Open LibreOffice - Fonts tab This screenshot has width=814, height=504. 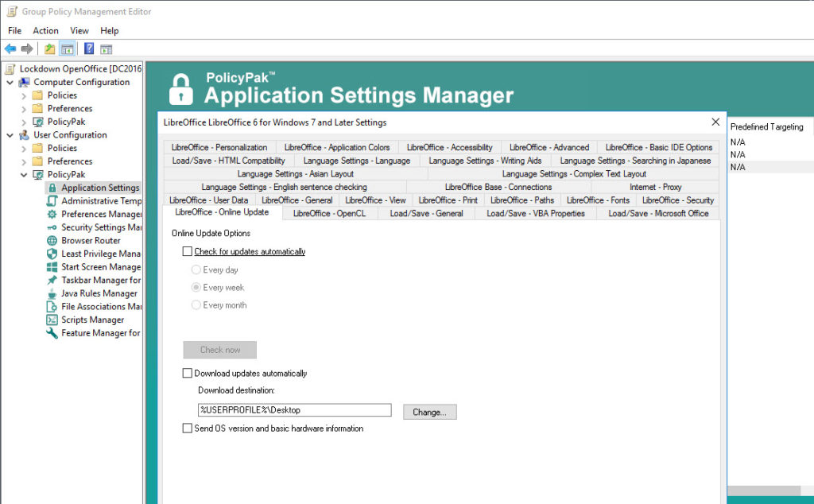click(598, 200)
